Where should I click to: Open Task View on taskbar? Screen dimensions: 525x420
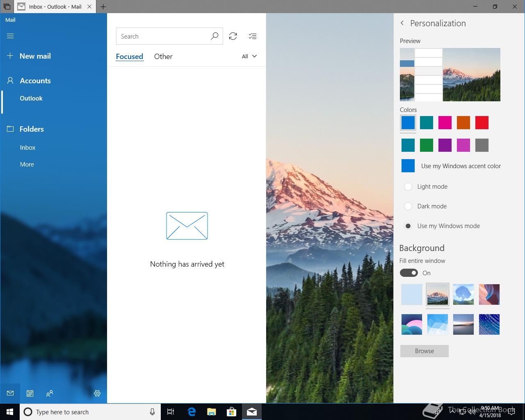171,412
